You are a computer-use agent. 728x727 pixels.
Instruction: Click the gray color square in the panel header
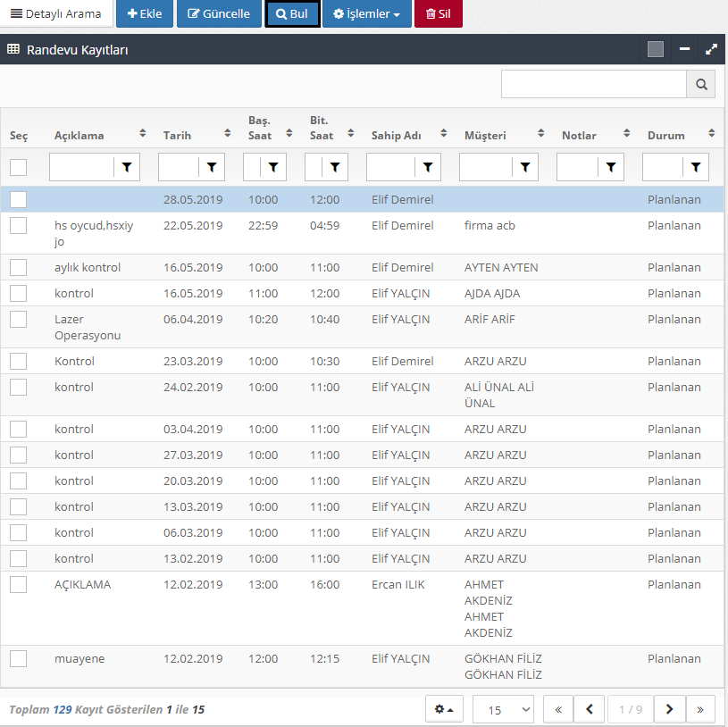coord(656,50)
